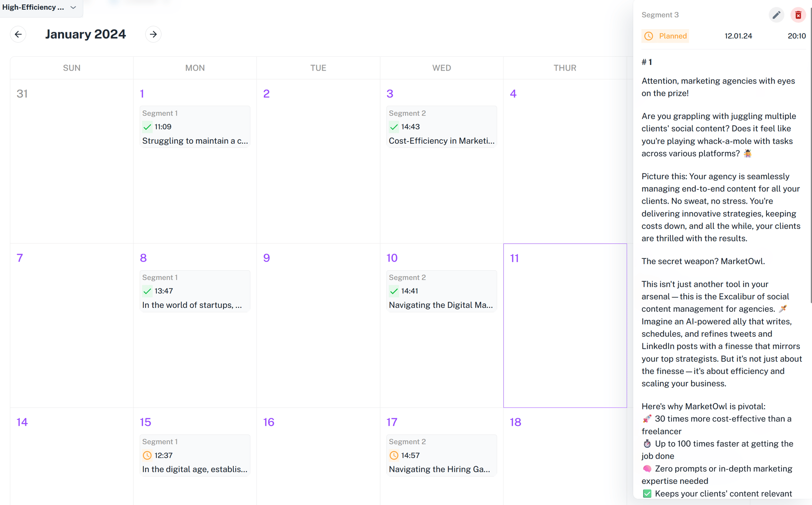
Task: Click the THUR column header
Action: (x=565, y=68)
